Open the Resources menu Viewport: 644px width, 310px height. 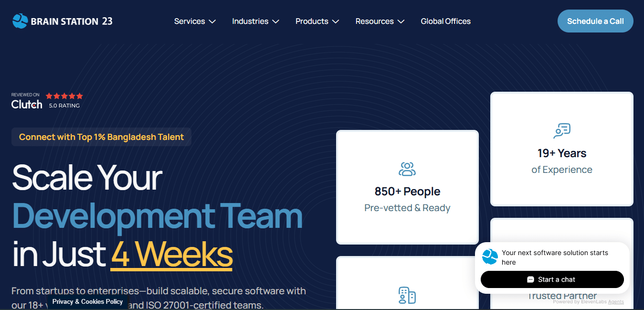[380, 21]
